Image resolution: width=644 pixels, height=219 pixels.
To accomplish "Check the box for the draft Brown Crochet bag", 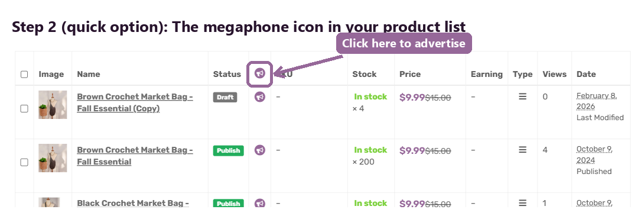I will [x=24, y=109].
